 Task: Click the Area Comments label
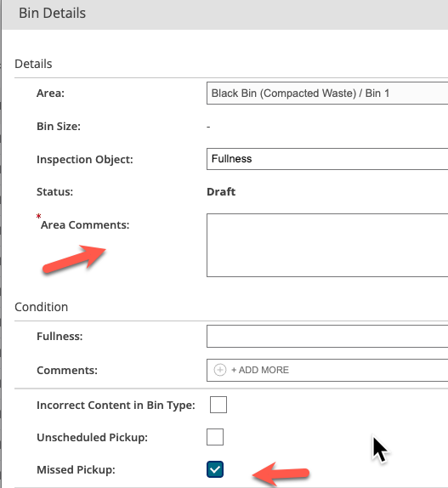pos(85,225)
